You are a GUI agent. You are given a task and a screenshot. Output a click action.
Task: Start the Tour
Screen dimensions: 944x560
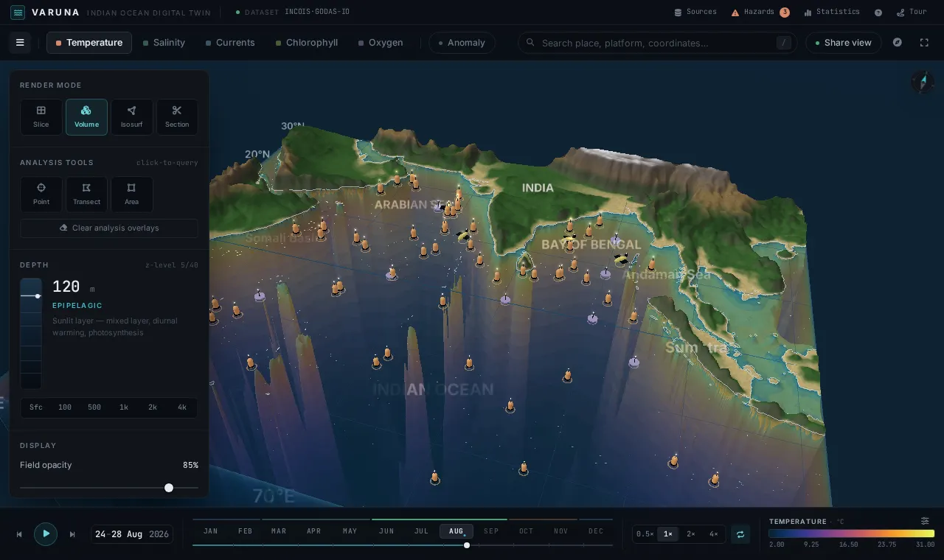912,12
